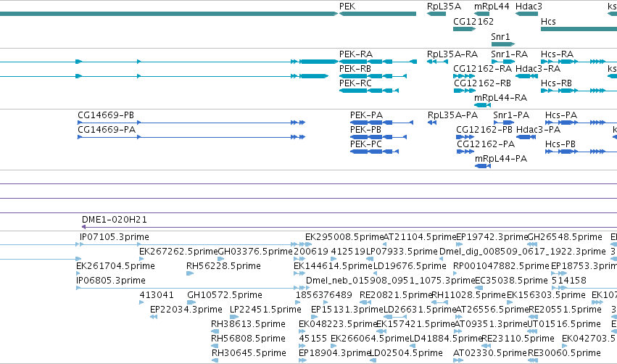This screenshot has width=617, height=364.
Task: Open the PEK-PA protein label
Action: (366, 115)
